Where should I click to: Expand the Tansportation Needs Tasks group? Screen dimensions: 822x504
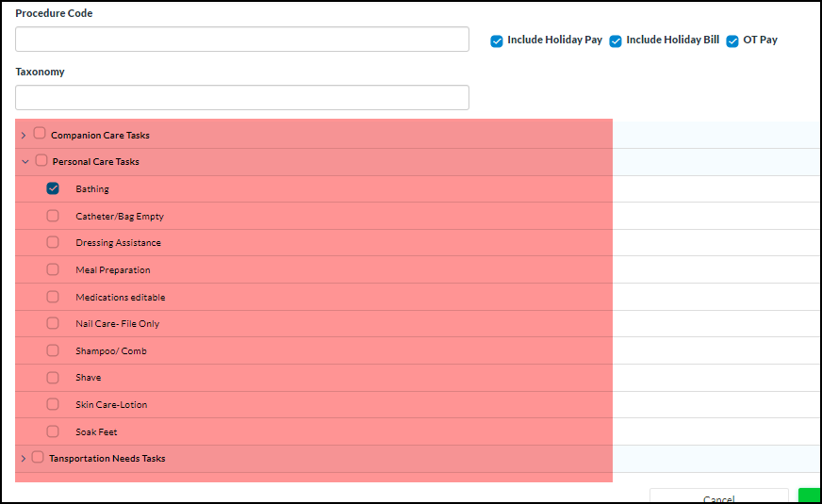click(24, 459)
